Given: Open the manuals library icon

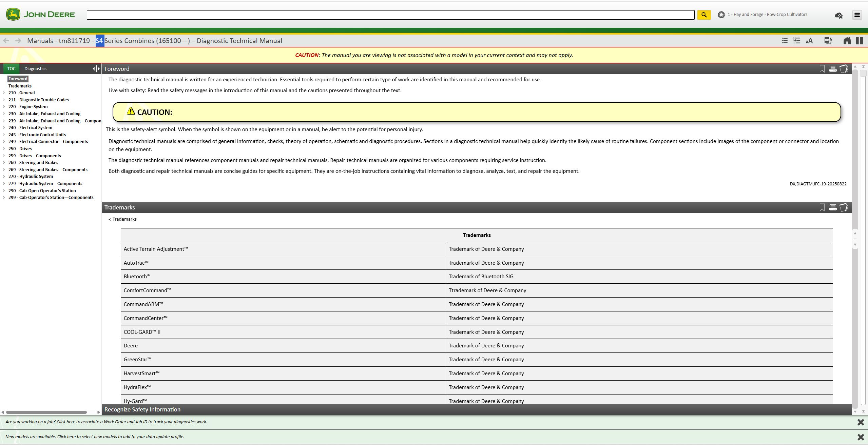Looking at the screenshot, I should tap(828, 41).
